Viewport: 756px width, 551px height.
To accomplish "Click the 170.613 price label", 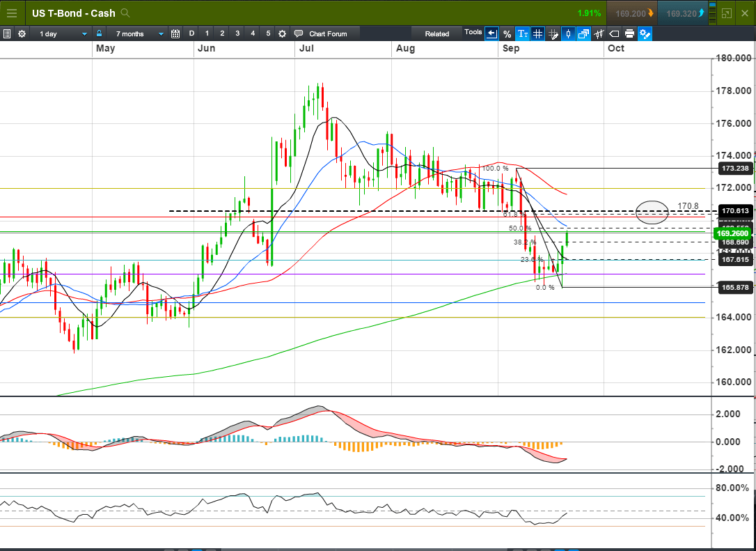I will pos(735,211).
